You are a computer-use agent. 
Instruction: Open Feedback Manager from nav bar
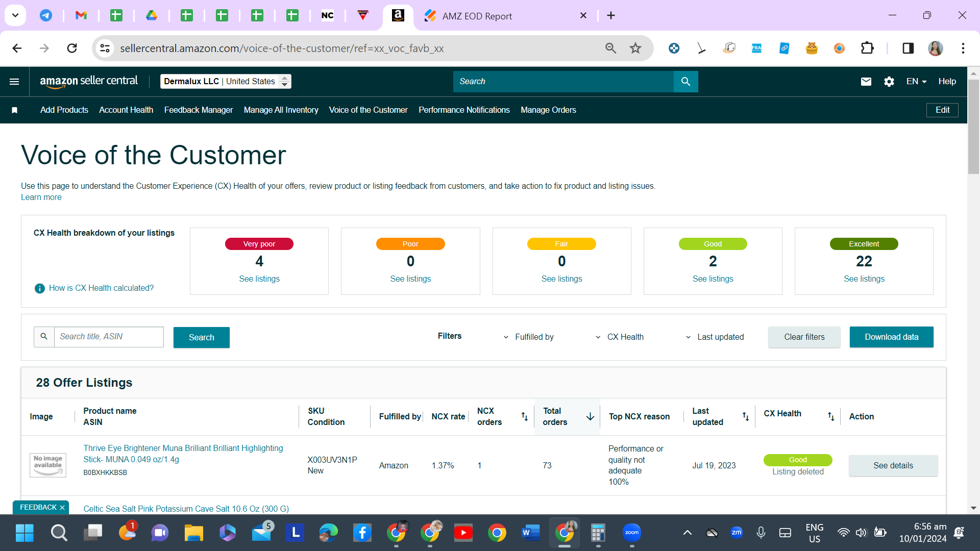[x=199, y=110]
